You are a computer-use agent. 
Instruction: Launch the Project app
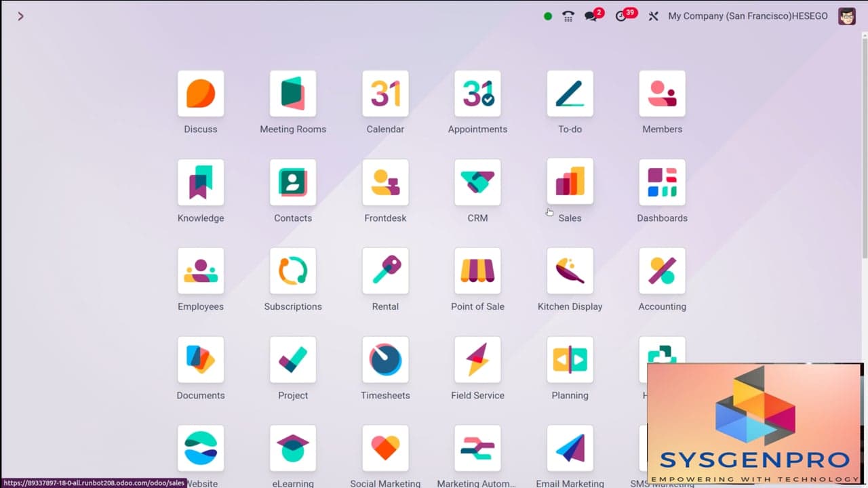point(293,360)
